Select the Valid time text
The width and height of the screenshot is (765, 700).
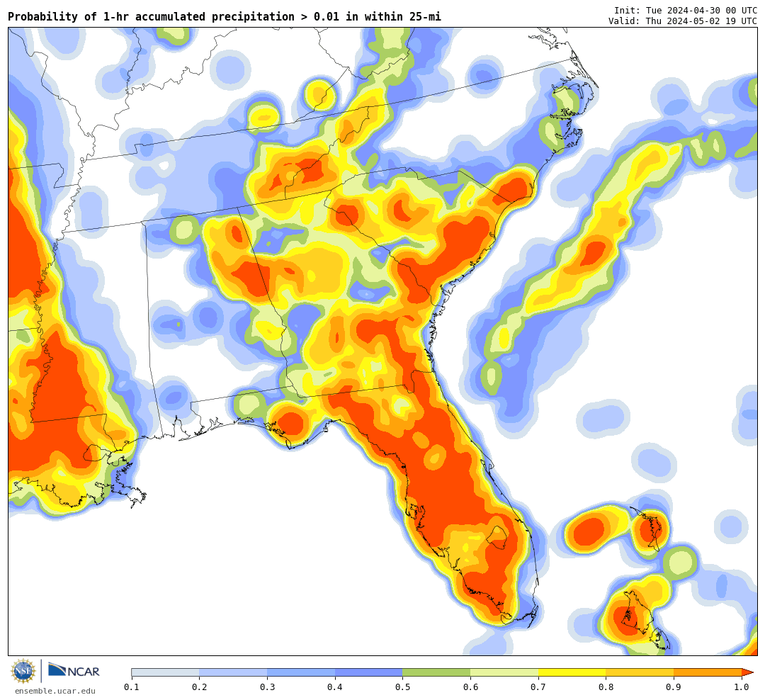[683, 21]
